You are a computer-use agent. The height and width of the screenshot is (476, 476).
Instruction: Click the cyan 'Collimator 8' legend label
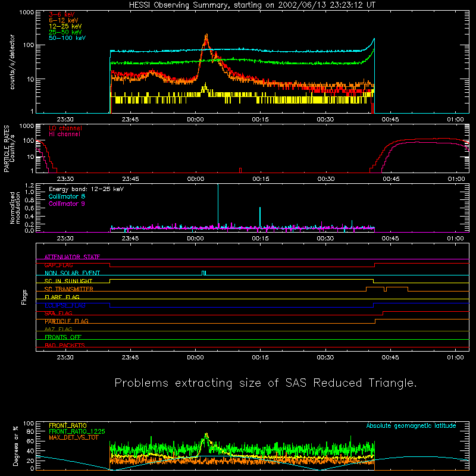pyautogui.click(x=67, y=196)
